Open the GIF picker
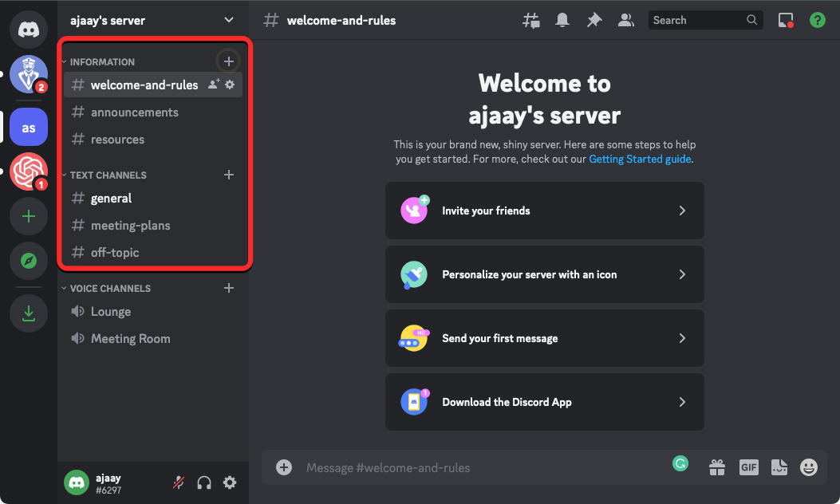The height and width of the screenshot is (504, 840). click(x=748, y=467)
